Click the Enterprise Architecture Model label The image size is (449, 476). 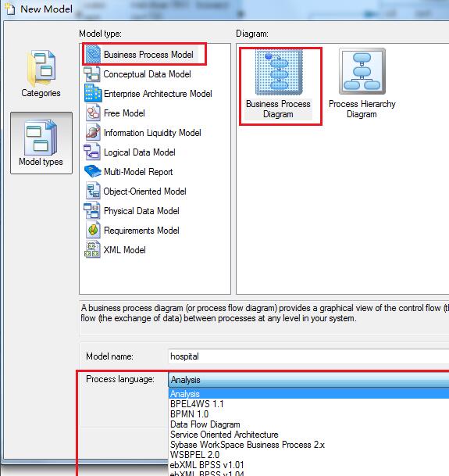click(158, 94)
